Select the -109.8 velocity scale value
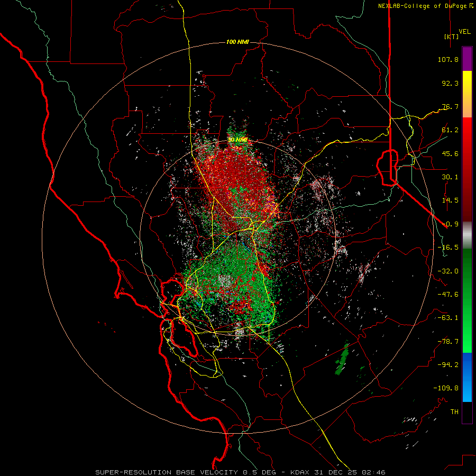This screenshot has width=476, height=476. click(x=446, y=388)
